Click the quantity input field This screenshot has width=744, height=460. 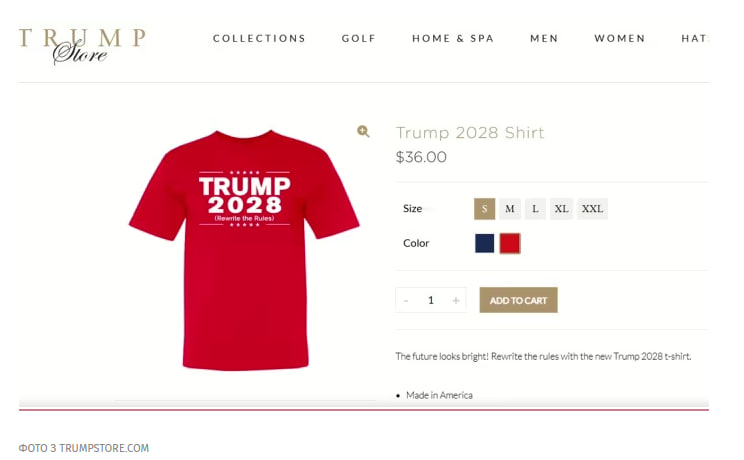pyautogui.click(x=431, y=300)
